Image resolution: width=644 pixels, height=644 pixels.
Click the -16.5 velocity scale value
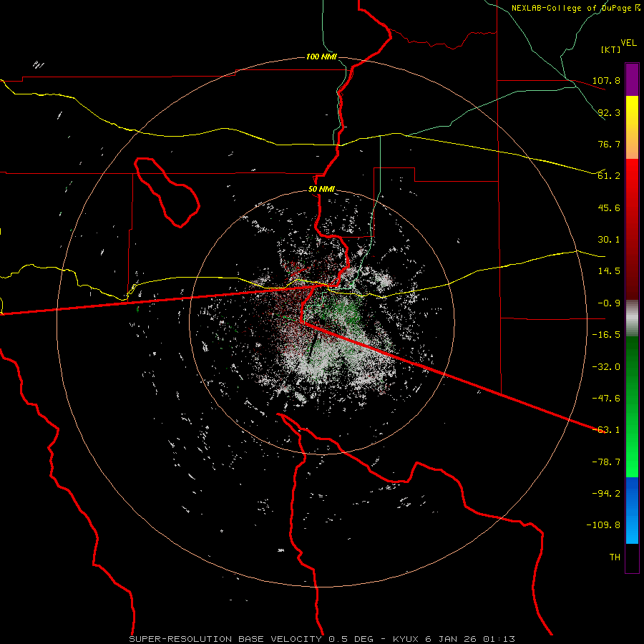pos(606,335)
